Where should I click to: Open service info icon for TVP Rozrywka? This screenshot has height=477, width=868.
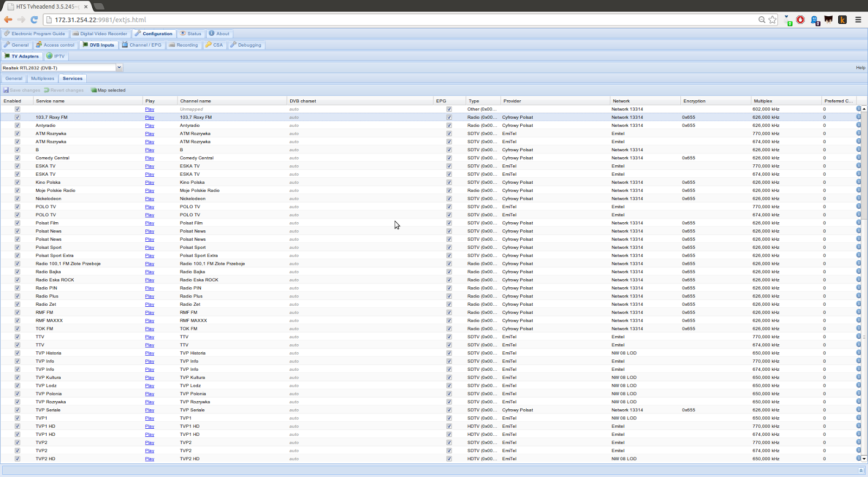pos(858,402)
